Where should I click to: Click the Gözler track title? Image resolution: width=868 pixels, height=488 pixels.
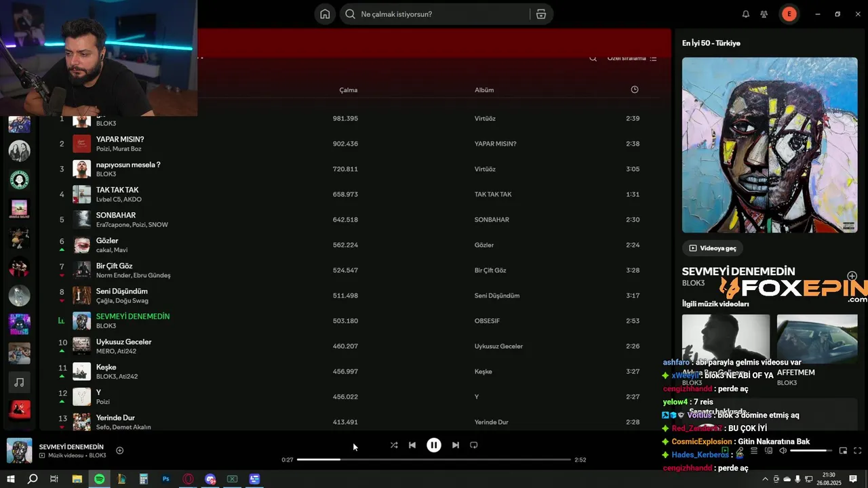(107, 241)
